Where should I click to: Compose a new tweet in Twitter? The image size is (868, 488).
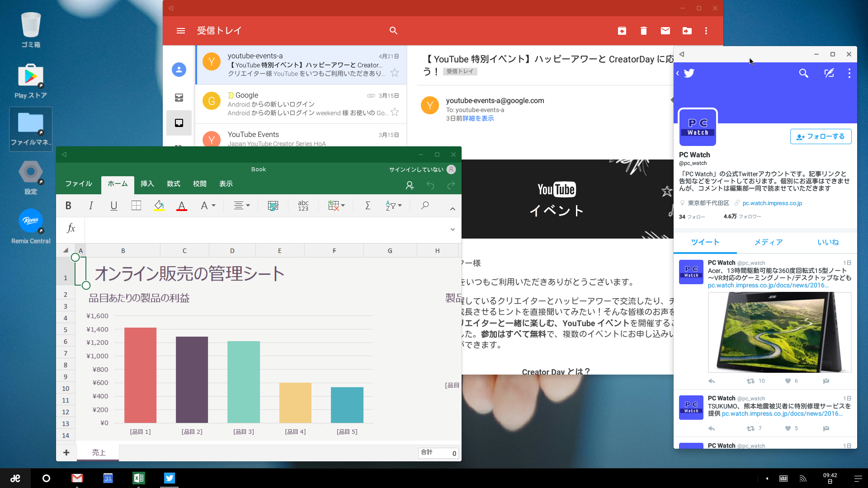830,73
